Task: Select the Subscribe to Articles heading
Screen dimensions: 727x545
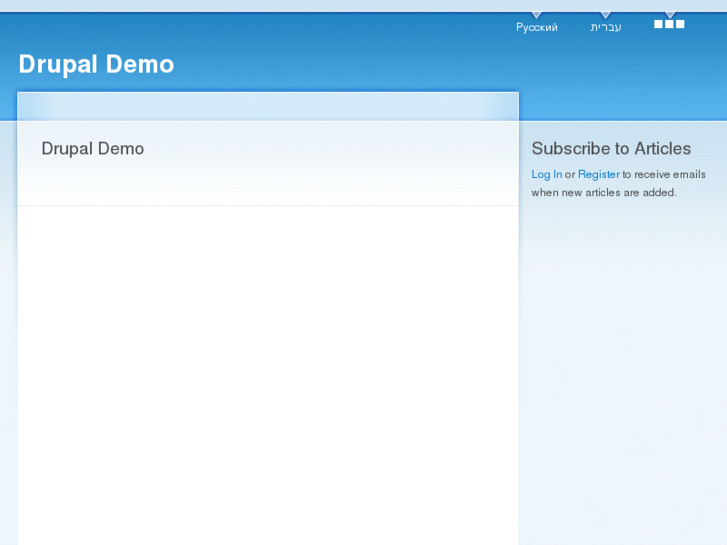Action: (x=611, y=148)
